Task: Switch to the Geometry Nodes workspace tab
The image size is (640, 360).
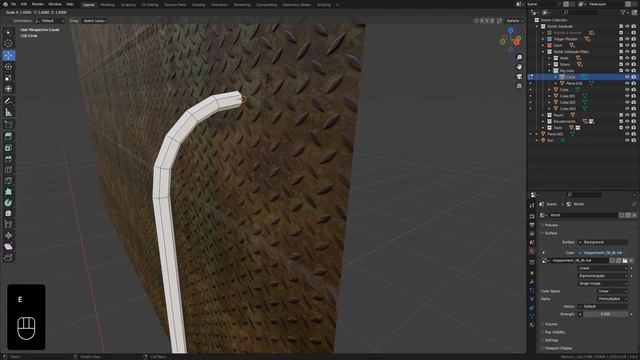Action: click(297, 5)
